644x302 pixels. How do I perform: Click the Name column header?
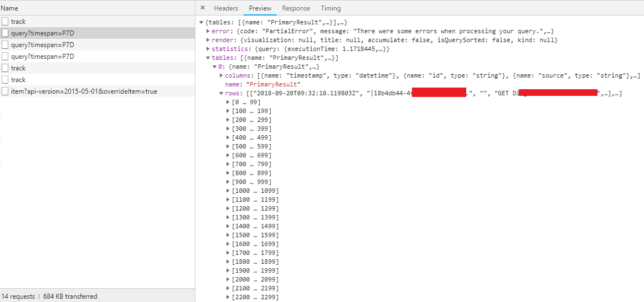pos(97,8)
